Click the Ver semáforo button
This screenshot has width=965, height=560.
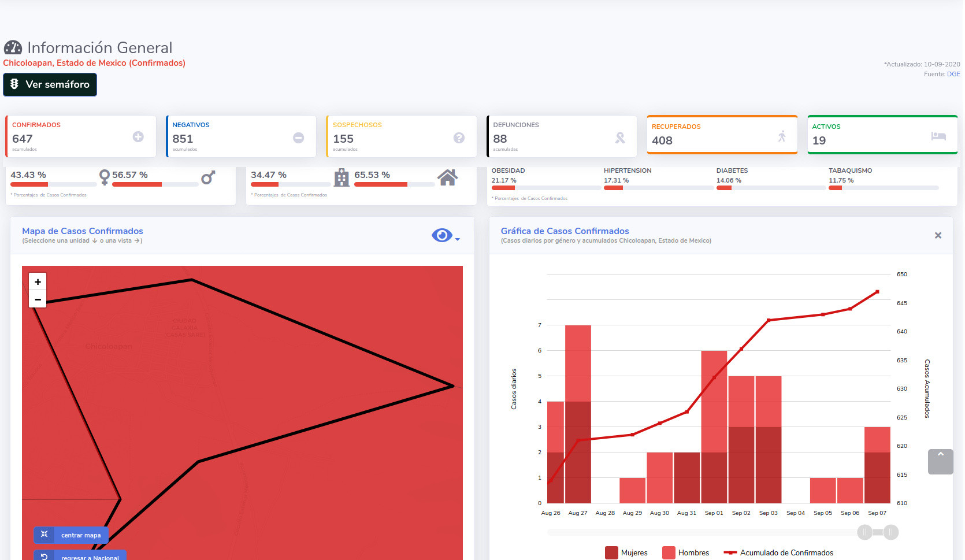pos(50,84)
